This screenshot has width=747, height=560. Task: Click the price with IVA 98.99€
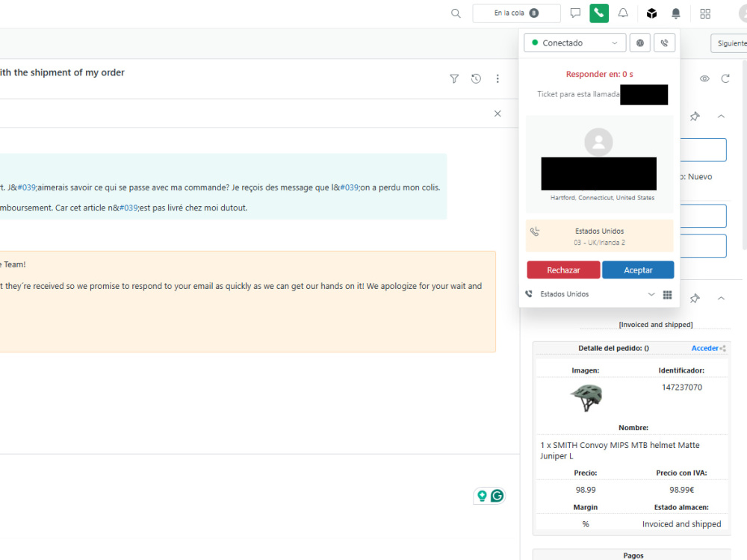[x=682, y=490]
